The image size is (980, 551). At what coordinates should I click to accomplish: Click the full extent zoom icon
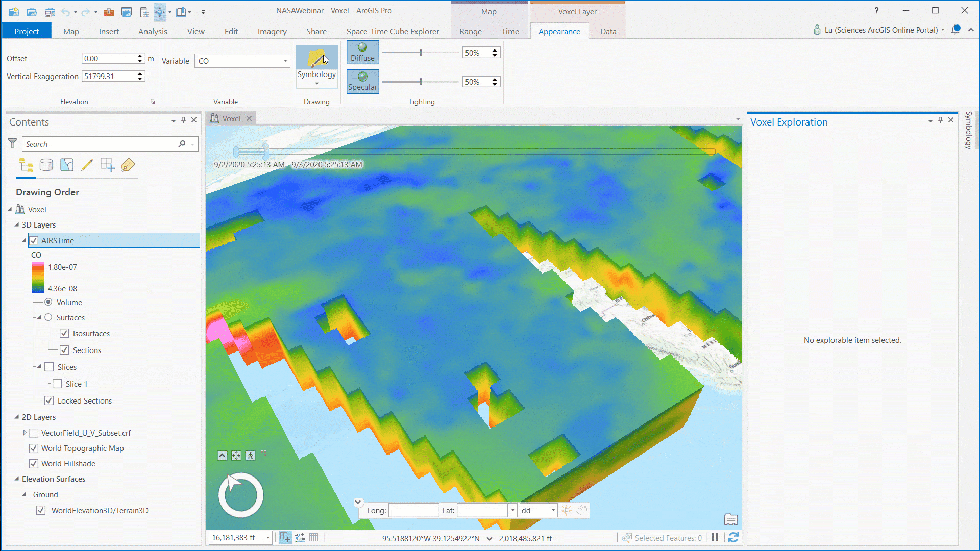coord(236,456)
